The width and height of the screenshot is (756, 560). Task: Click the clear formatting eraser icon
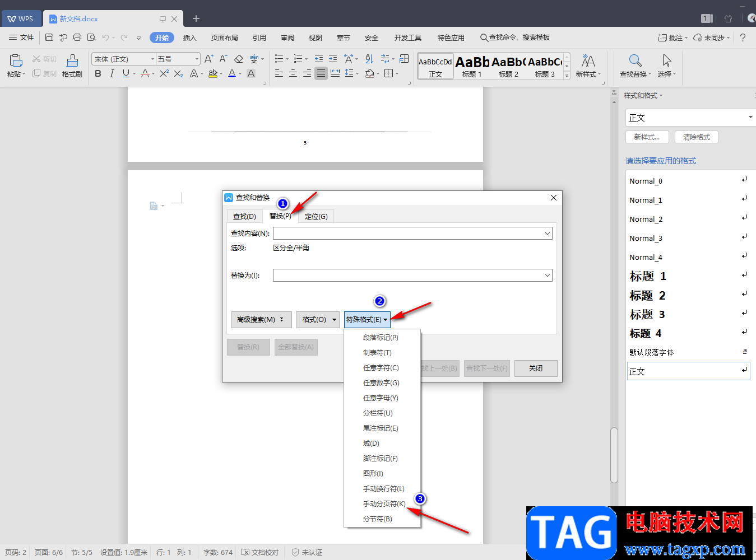click(239, 59)
